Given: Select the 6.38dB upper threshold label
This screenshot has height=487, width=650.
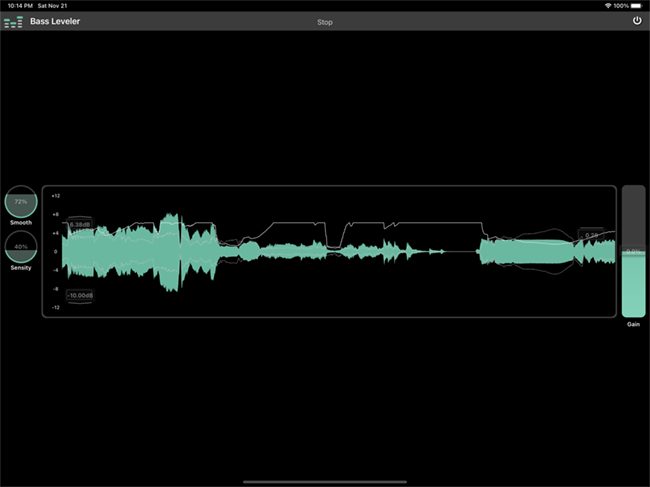Looking at the screenshot, I should [x=78, y=224].
